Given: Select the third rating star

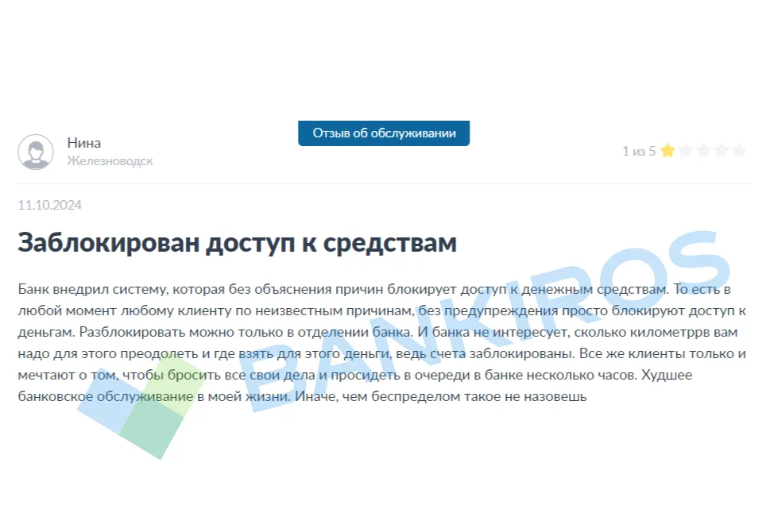Looking at the screenshot, I should click(703, 151).
